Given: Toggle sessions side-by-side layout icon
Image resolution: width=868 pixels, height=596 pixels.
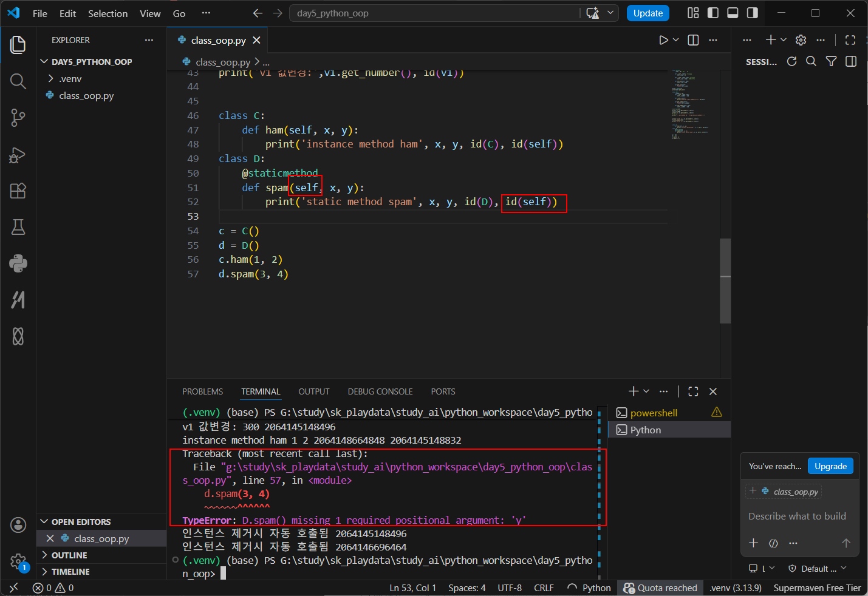Looking at the screenshot, I should click(x=851, y=61).
